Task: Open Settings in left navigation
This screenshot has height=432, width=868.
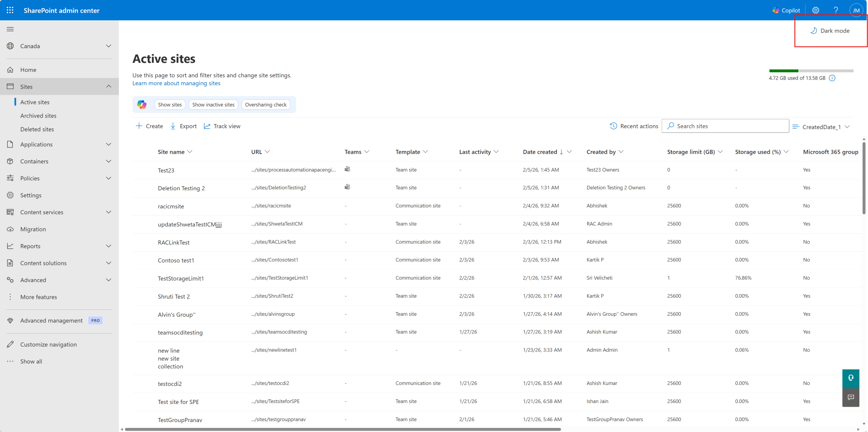Action: 59,195
